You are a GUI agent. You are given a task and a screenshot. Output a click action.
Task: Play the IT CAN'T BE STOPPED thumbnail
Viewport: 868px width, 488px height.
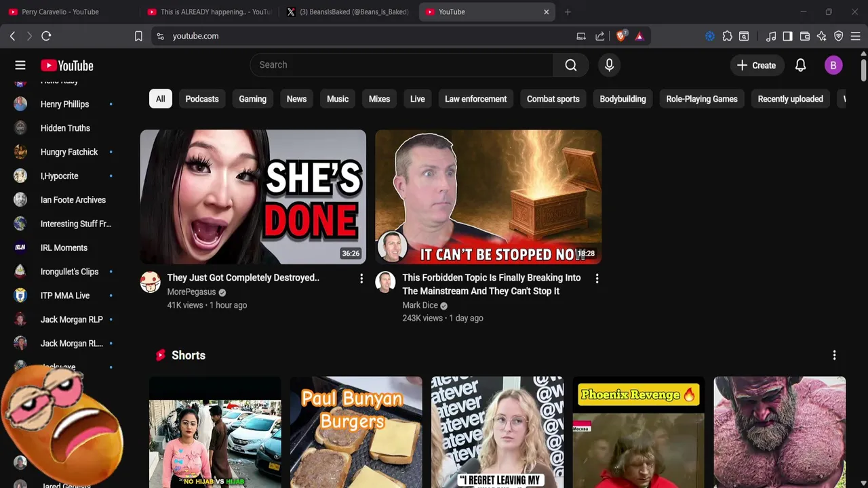coord(488,197)
